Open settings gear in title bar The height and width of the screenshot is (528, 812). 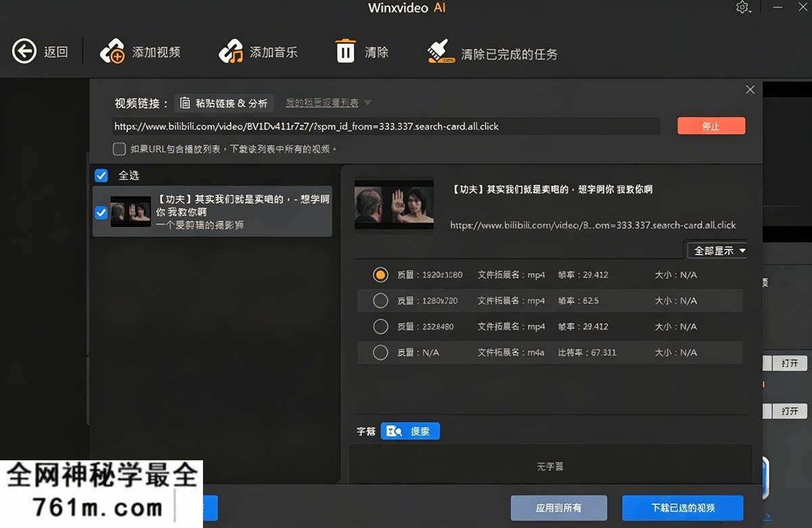click(743, 8)
